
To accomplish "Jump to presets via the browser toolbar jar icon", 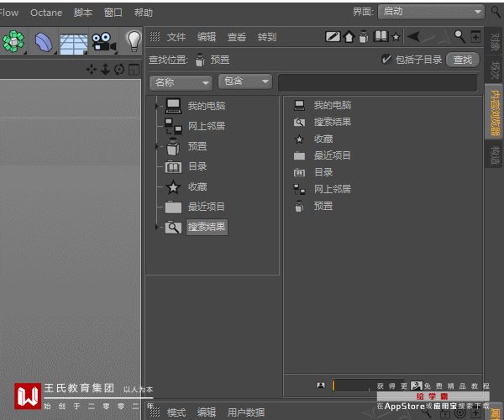I will [364, 37].
